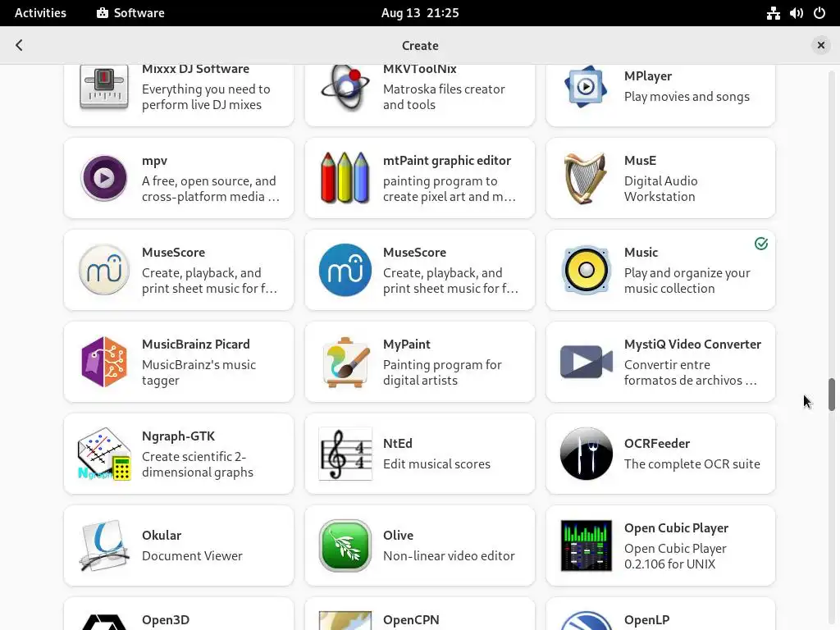This screenshot has height=630, width=840.
Task: Open the MystiQ Video Converter title
Action: (x=692, y=344)
